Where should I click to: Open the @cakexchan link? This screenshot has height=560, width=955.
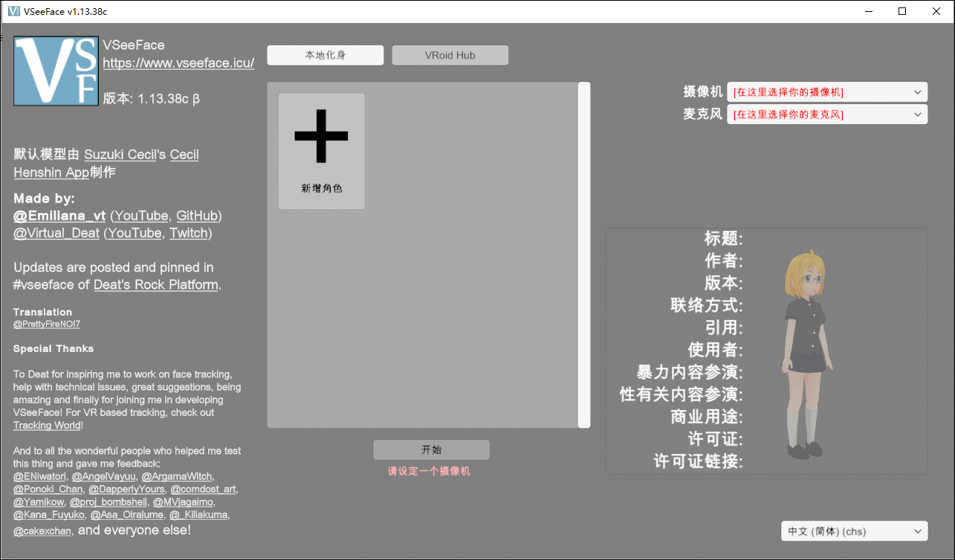pos(42,531)
